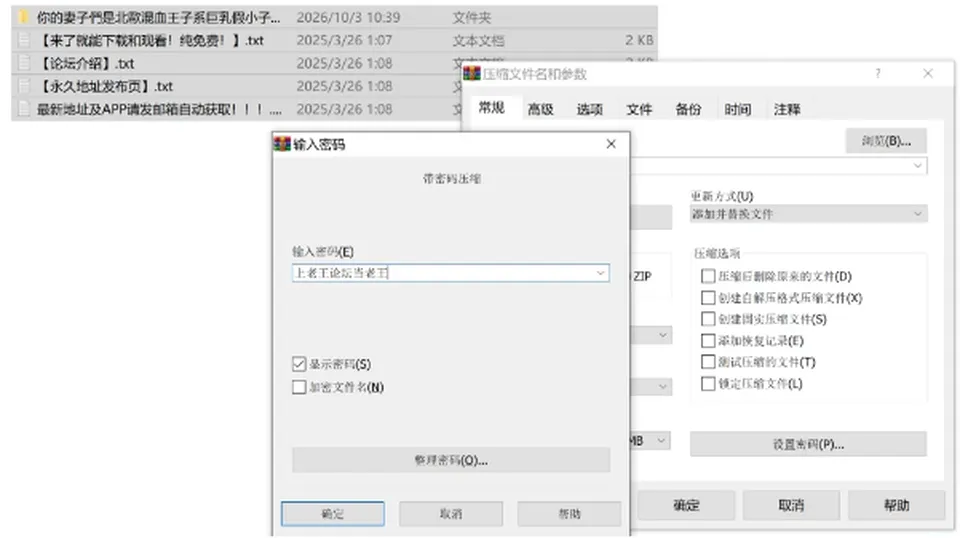
Task: Enable 压缩后删除原来的文件(D)
Action: pos(708,276)
